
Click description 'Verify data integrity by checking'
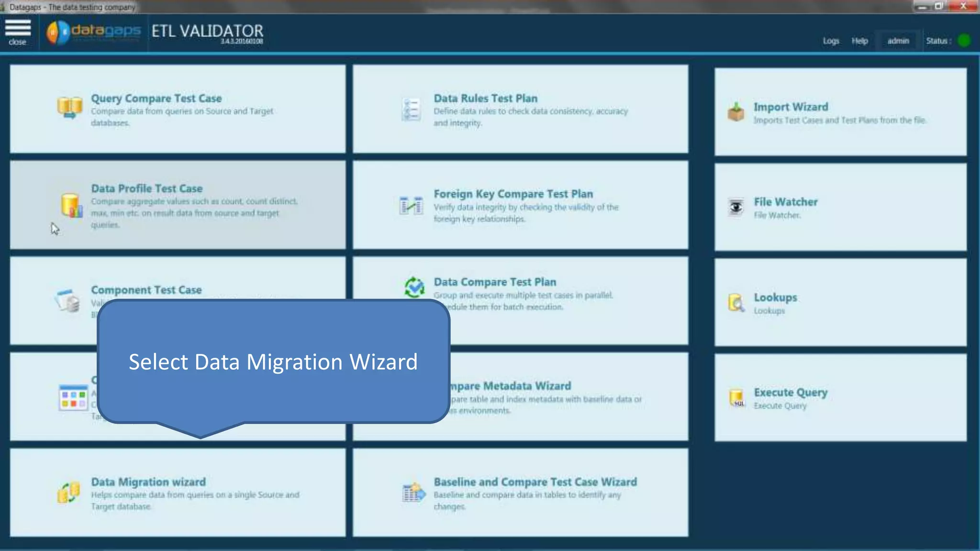(x=526, y=213)
